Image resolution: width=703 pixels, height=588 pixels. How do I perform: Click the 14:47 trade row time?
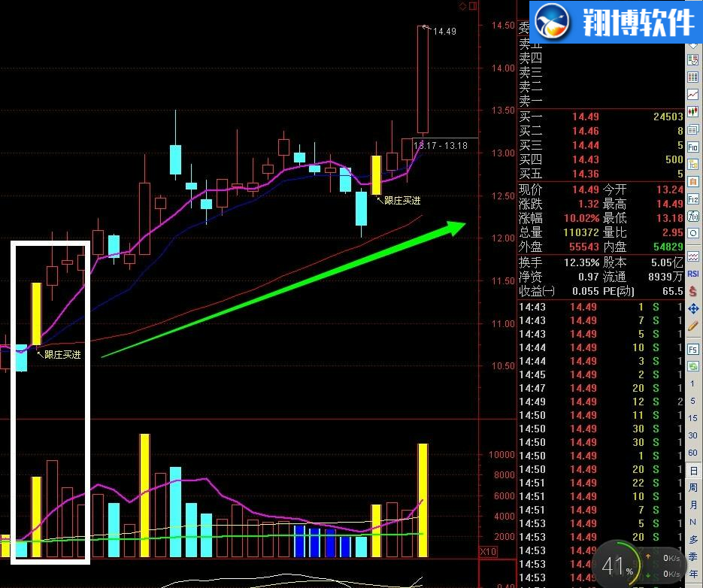coord(532,389)
